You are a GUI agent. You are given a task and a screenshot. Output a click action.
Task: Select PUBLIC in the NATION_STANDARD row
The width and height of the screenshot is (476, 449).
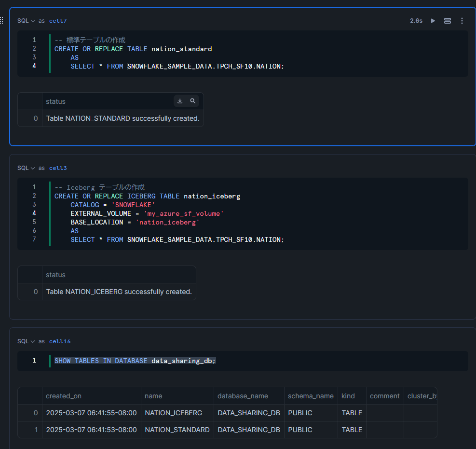311,430
